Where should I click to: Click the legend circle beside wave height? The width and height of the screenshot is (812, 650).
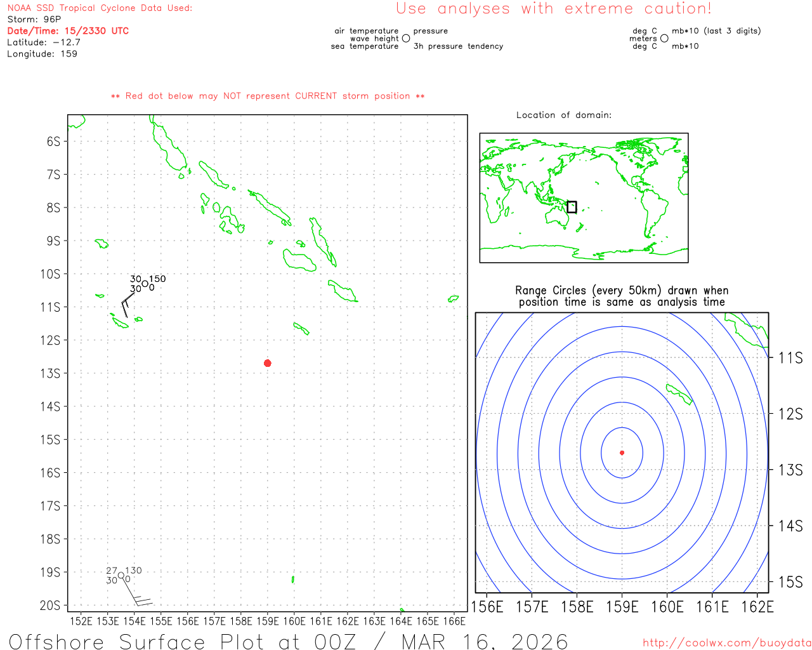(406, 39)
